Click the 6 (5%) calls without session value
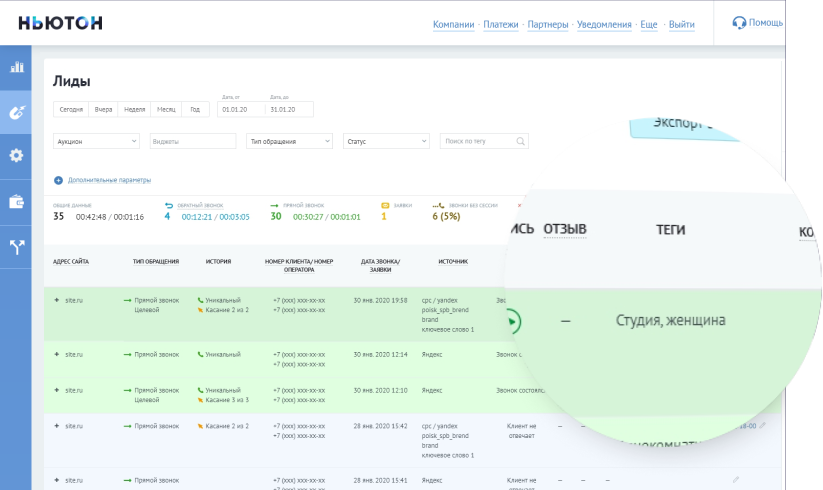 [x=446, y=216]
